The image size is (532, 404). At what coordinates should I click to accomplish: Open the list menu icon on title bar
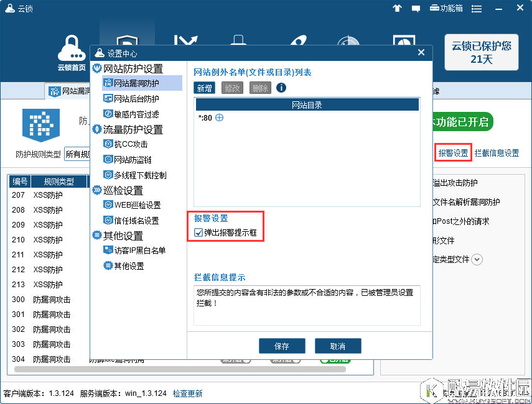tap(476, 8)
